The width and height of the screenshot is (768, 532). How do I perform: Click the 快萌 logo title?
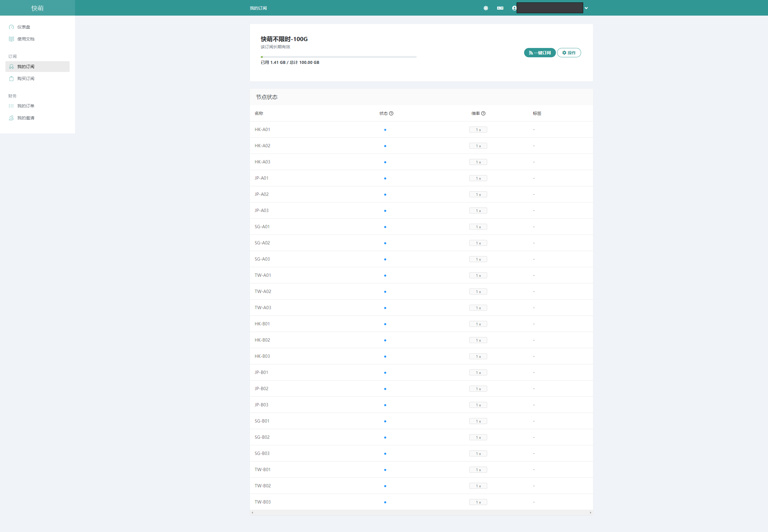37,8
